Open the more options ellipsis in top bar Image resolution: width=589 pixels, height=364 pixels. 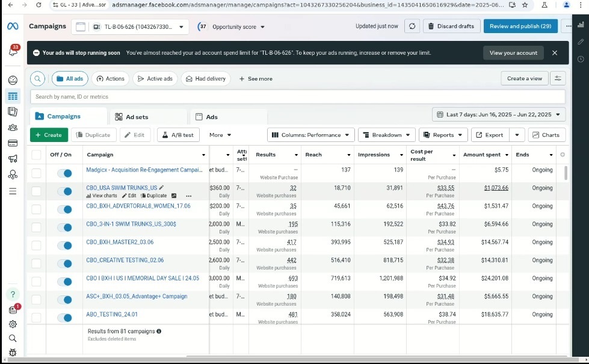569,26
